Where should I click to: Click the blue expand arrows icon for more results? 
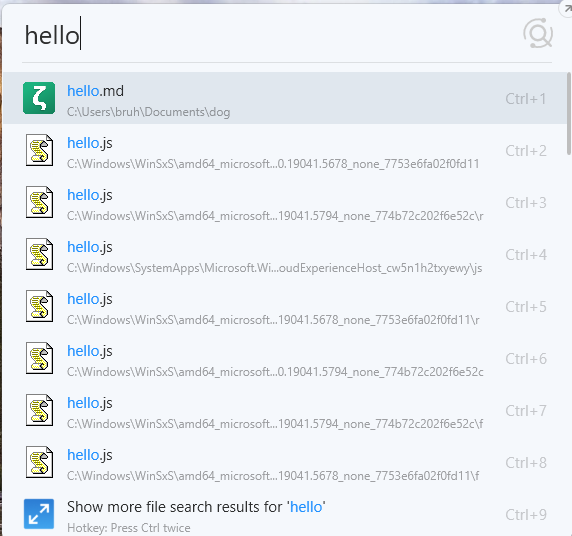39,514
